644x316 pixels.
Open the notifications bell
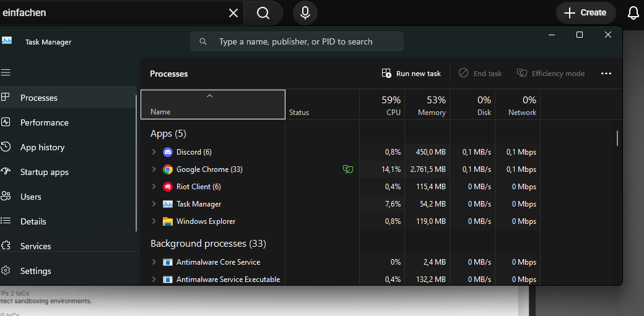[633, 13]
